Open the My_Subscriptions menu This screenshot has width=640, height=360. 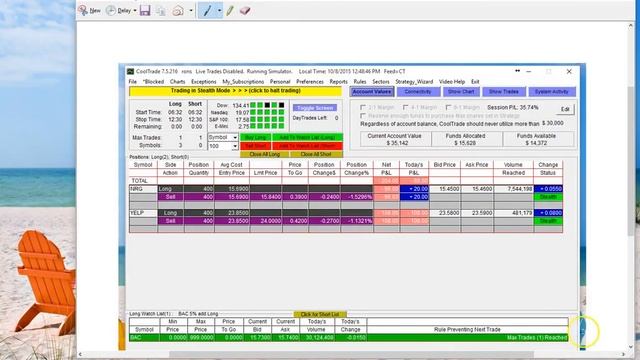click(243, 82)
